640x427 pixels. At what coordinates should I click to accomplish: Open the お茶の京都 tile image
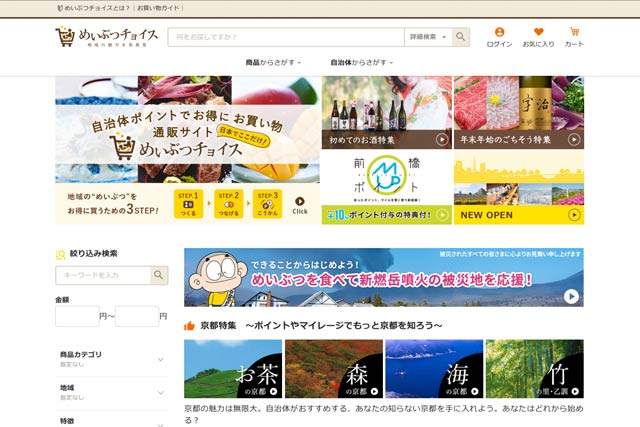click(x=233, y=369)
